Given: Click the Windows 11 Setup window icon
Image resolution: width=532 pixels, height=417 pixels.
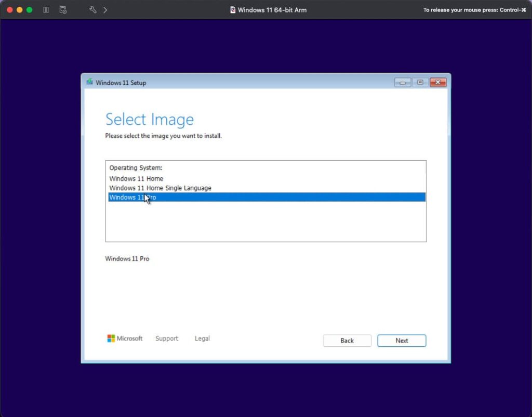Looking at the screenshot, I should click(90, 82).
